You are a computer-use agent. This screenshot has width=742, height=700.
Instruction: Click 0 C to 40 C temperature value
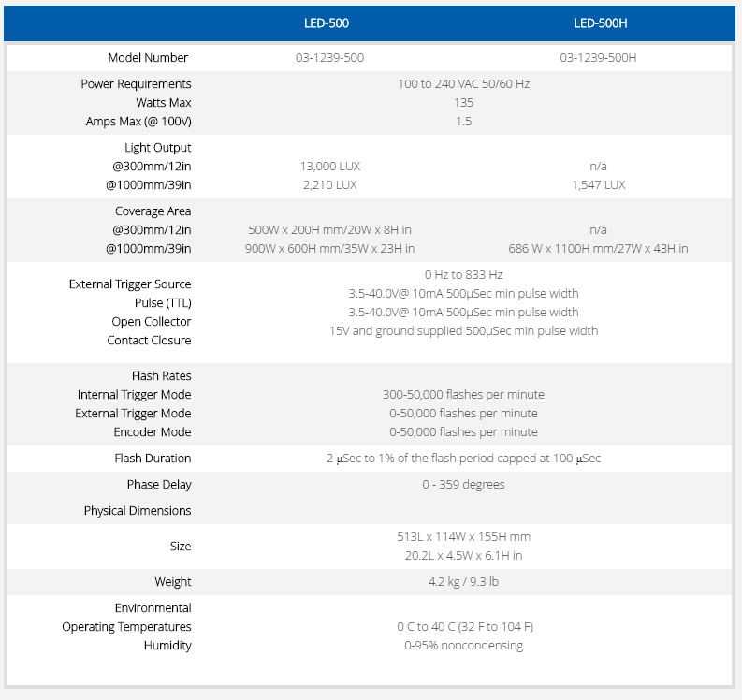[x=465, y=627]
